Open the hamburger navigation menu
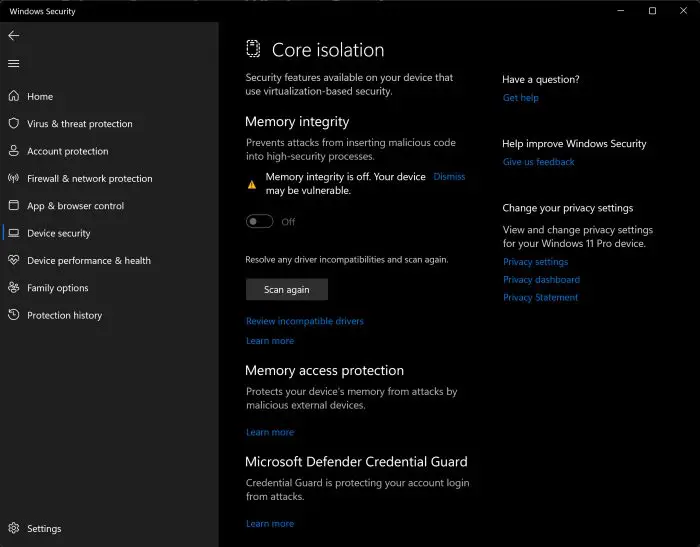700x547 pixels. coord(13,63)
